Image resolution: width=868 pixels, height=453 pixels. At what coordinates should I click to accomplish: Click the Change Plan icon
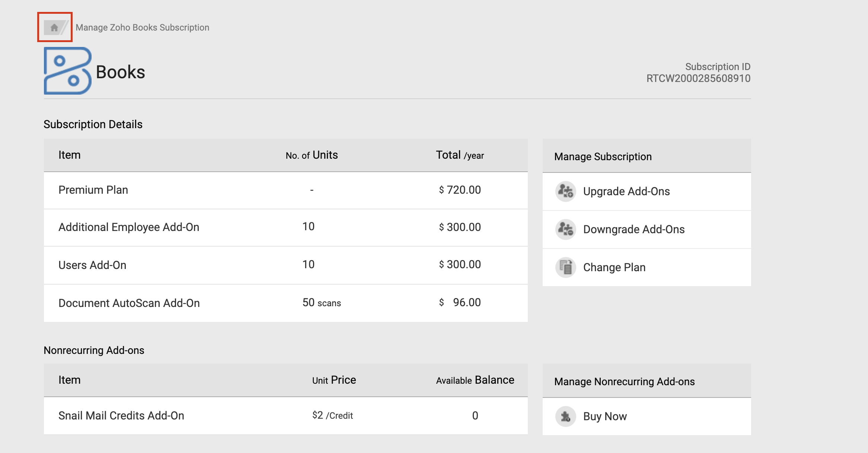coord(565,267)
